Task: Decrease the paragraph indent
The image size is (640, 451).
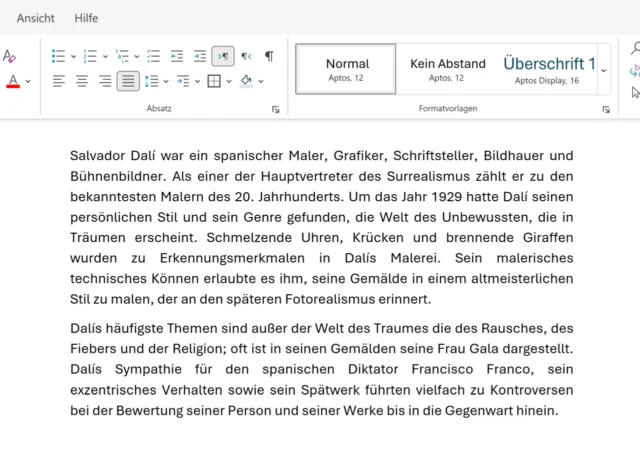Action: coord(177,56)
